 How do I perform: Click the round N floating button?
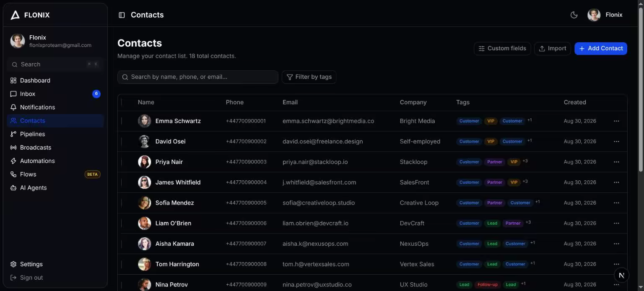point(621,275)
